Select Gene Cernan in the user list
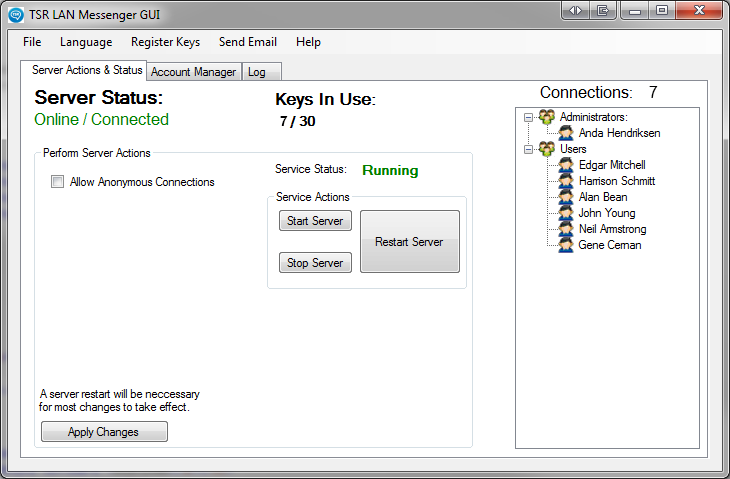Viewport: 730px width, 479px height. point(609,245)
